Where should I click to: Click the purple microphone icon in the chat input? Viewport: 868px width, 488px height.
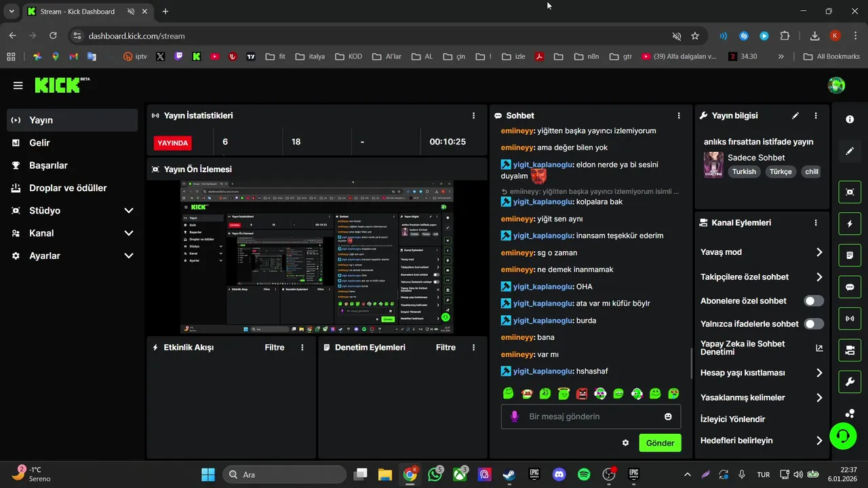(515, 416)
